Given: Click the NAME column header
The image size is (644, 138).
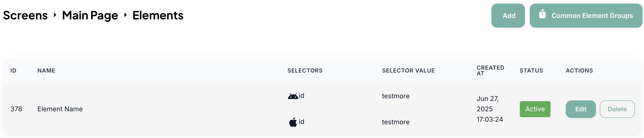Looking at the screenshot, I should [46, 71].
